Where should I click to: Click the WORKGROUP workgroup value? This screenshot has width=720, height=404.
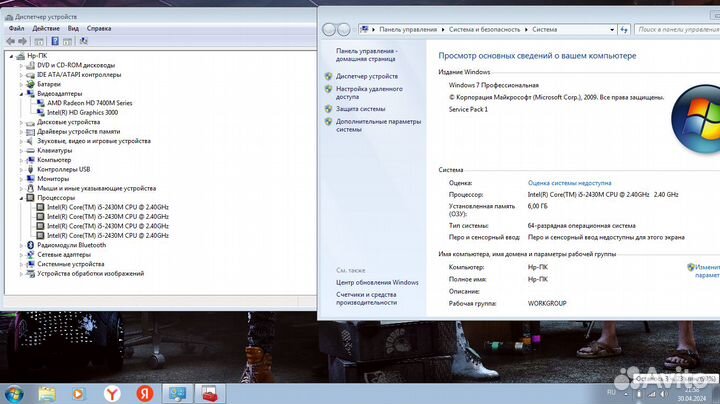click(x=547, y=303)
